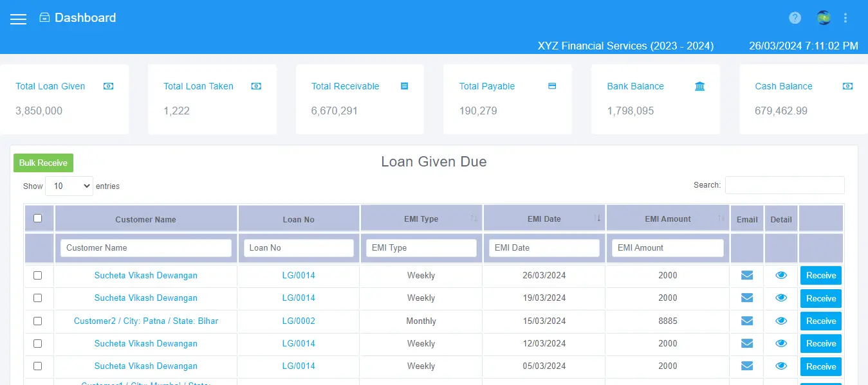Open the hamburger navigation menu

(18, 19)
